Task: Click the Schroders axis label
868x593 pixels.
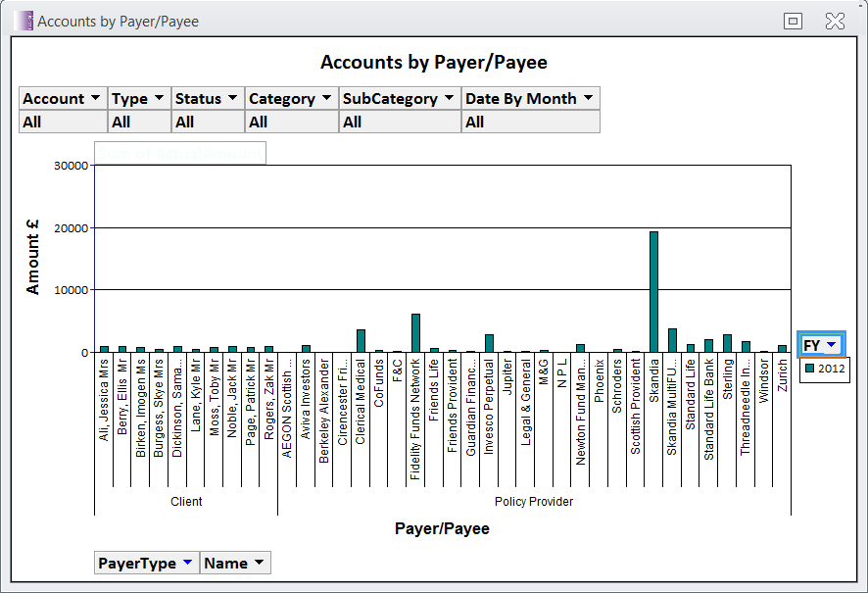Action: [616, 386]
